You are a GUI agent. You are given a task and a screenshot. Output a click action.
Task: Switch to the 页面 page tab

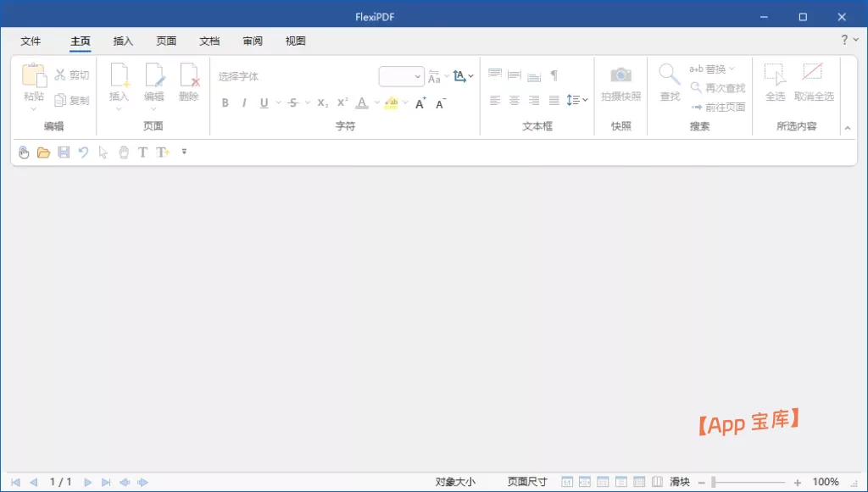166,41
